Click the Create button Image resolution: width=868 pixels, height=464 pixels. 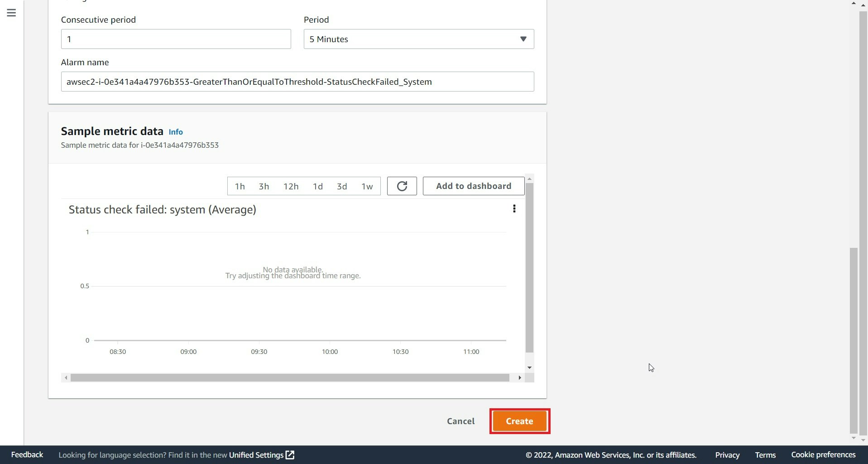519,421
